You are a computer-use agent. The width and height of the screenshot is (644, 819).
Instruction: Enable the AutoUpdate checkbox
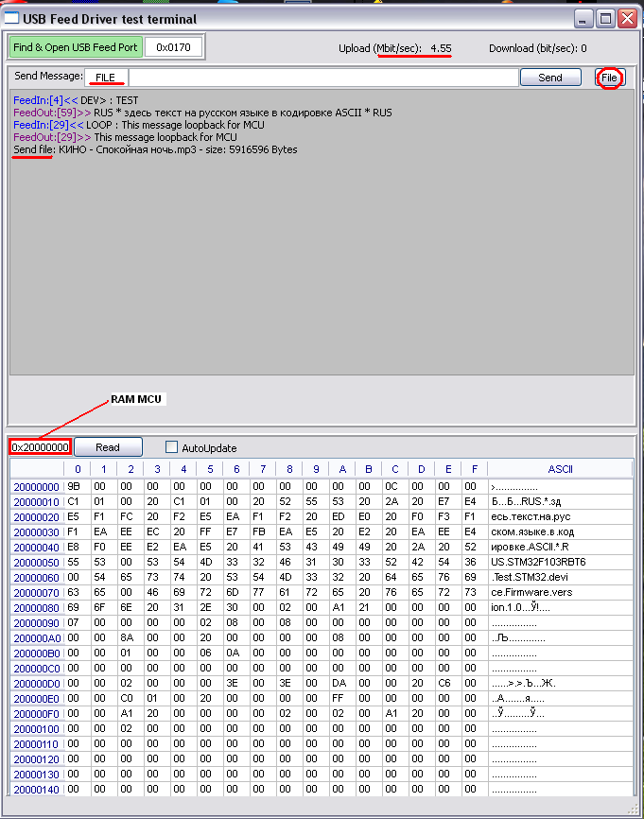click(171, 447)
